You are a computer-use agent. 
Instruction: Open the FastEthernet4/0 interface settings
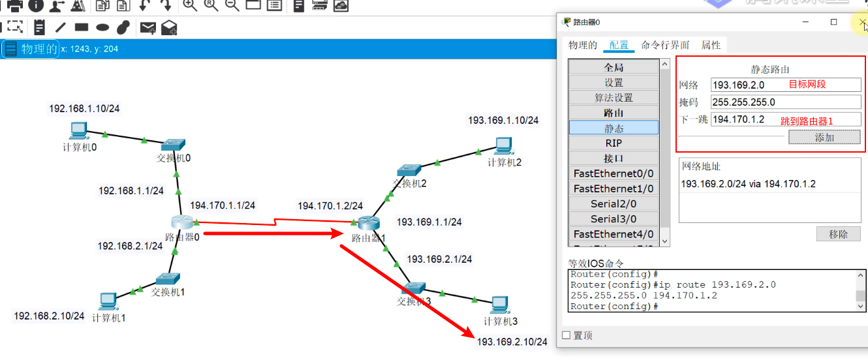[x=613, y=233]
